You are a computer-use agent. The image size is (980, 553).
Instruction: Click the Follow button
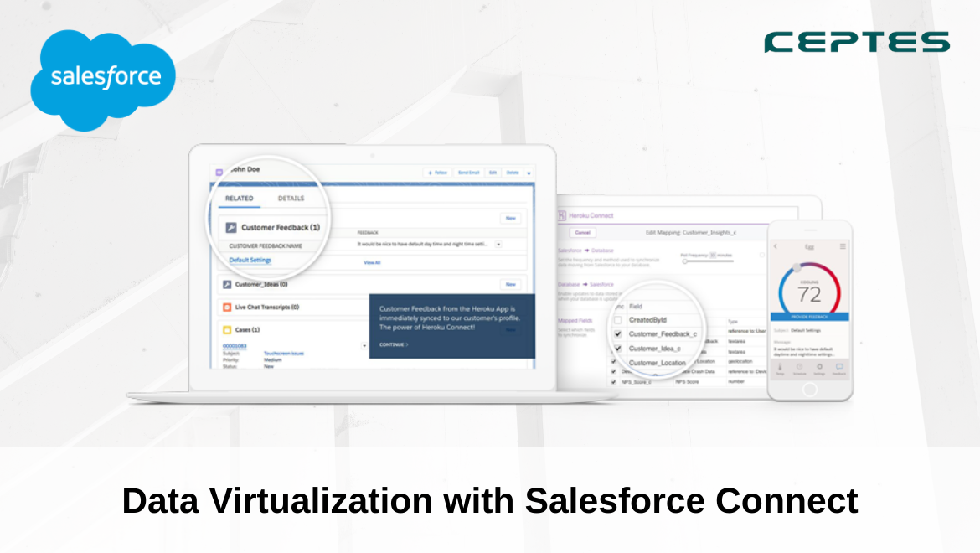pyautogui.click(x=438, y=173)
